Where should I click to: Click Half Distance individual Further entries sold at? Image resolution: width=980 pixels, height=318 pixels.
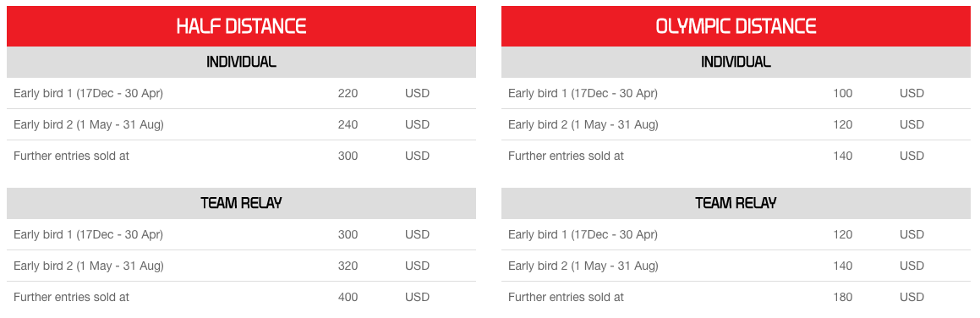pyautogui.click(x=71, y=156)
